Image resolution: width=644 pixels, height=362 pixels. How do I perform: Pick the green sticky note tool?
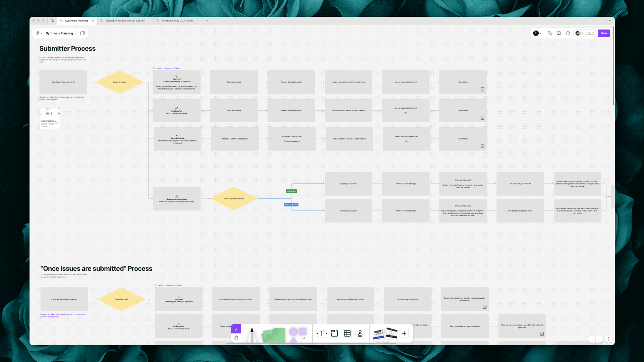pos(273,335)
